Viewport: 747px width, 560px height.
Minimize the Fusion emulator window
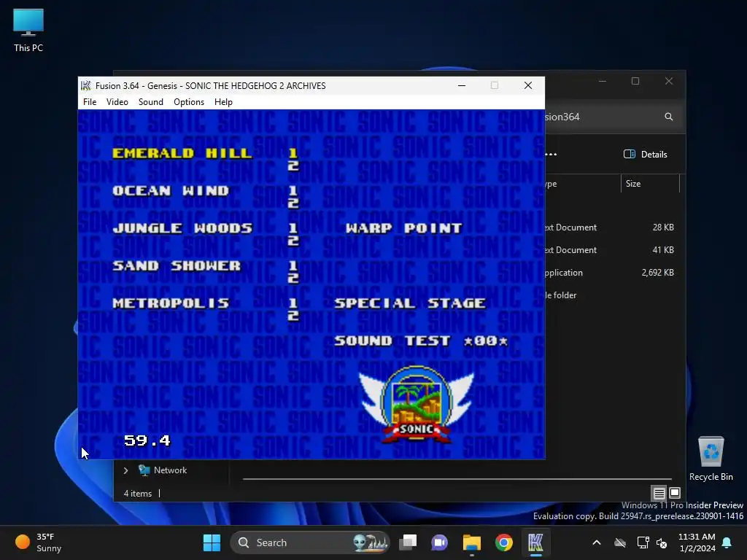coord(462,86)
